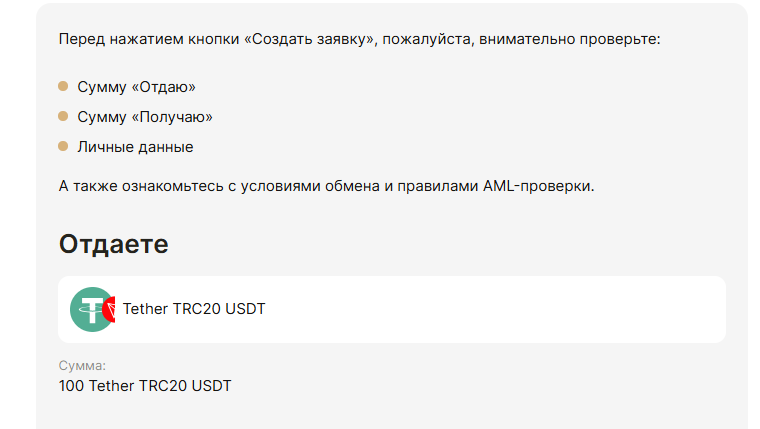Click the Личные данные list item text

tap(135, 147)
